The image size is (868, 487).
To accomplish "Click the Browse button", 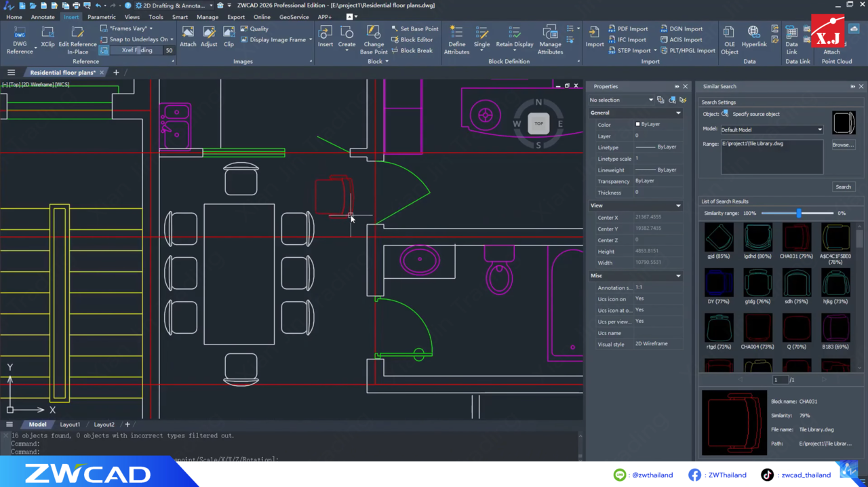I will (843, 145).
